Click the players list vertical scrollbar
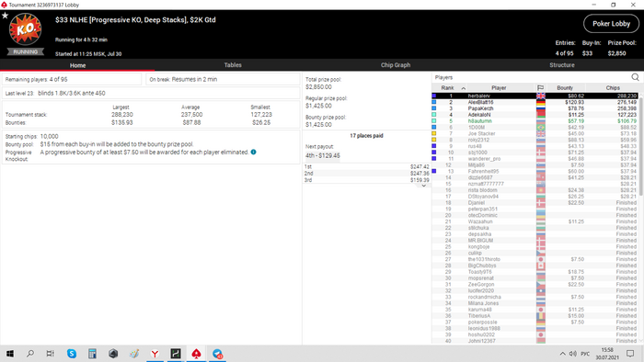The height and width of the screenshot is (362, 644). (641, 147)
